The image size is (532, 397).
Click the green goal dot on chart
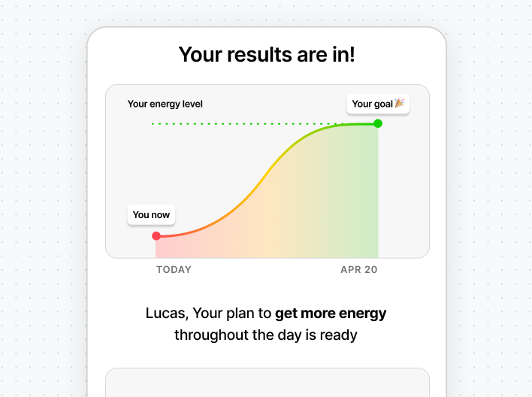[378, 123]
